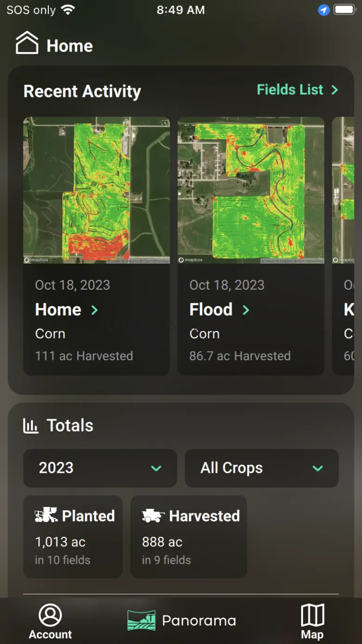View the Flood field yield map thumbnail
The image size is (362, 644).
coord(251,190)
